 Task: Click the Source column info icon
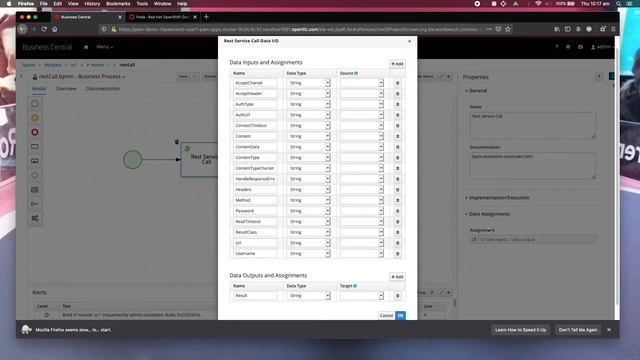tap(356, 73)
